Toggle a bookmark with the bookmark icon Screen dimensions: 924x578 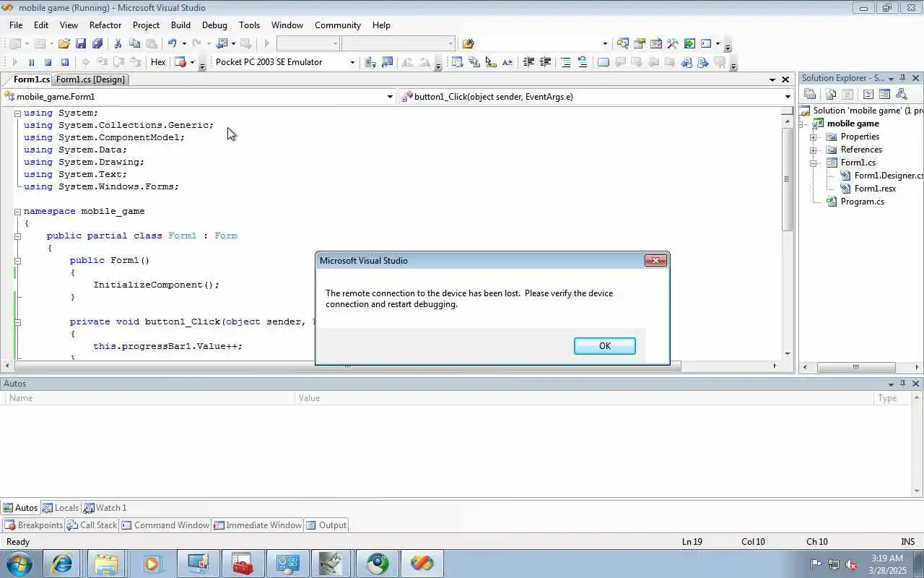(603, 62)
